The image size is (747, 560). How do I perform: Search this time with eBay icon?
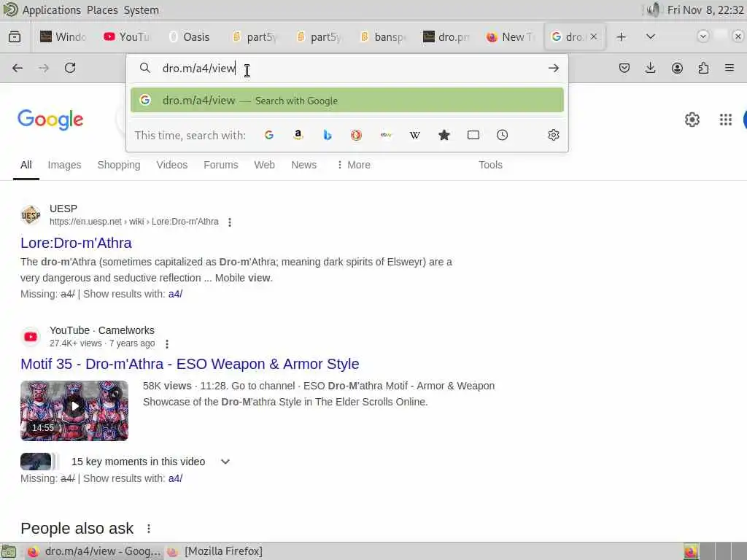(386, 135)
